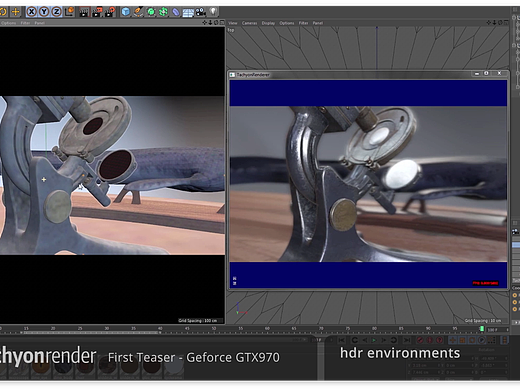The image size is (520, 390).
Task: Toggle Rotation keyframe recording
Action: click(x=472, y=340)
